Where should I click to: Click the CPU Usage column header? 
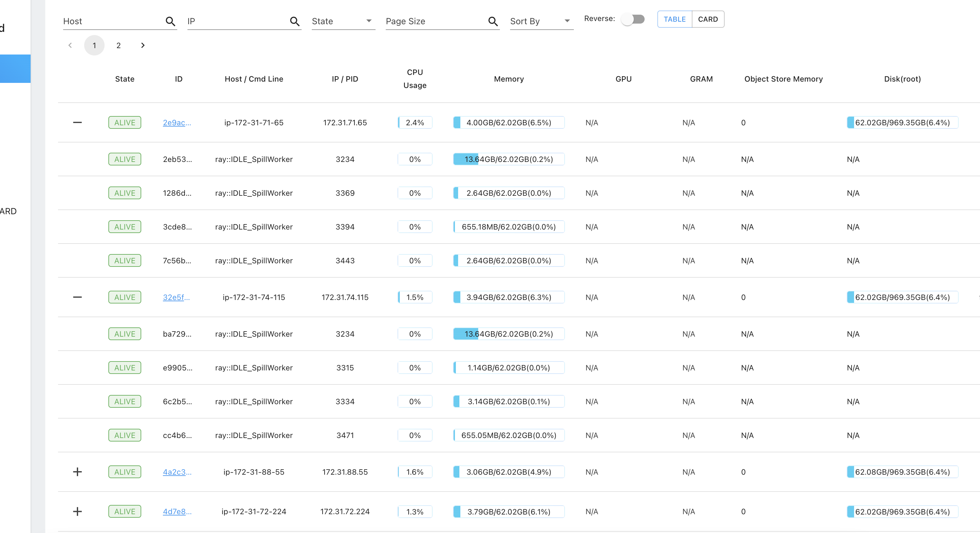tap(415, 79)
